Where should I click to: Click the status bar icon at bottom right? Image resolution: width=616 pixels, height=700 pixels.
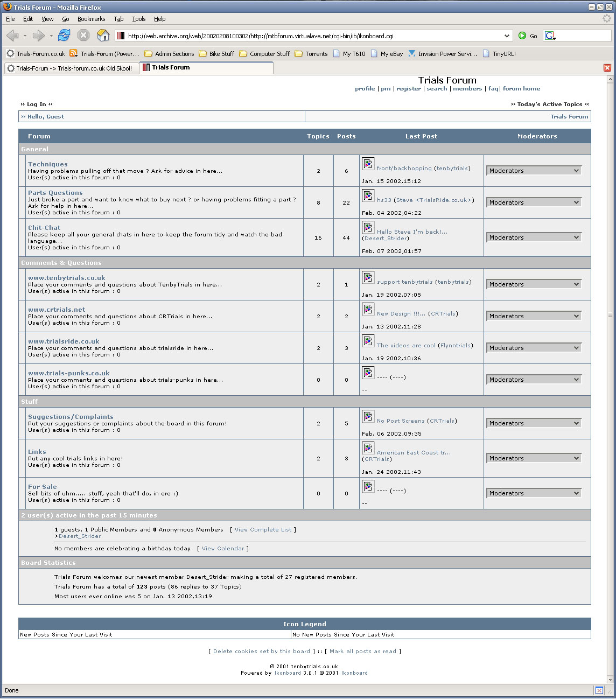click(599, 691)
